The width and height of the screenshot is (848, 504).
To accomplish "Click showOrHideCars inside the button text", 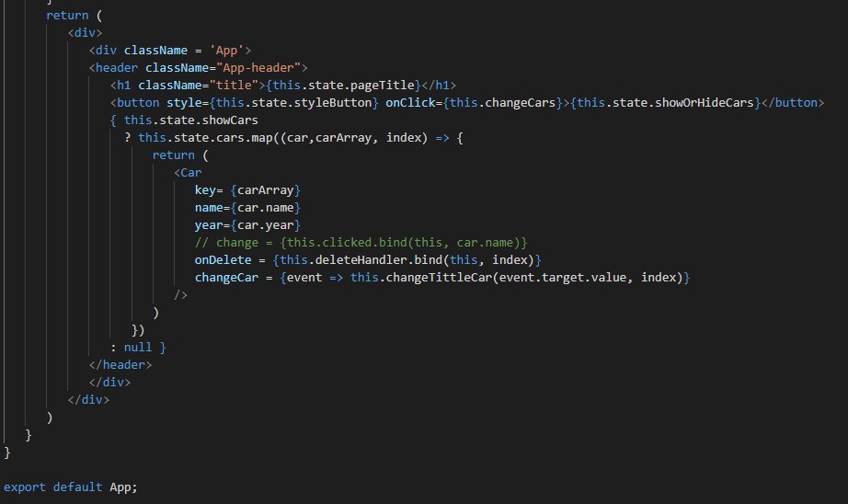I will tap(705, 103).
